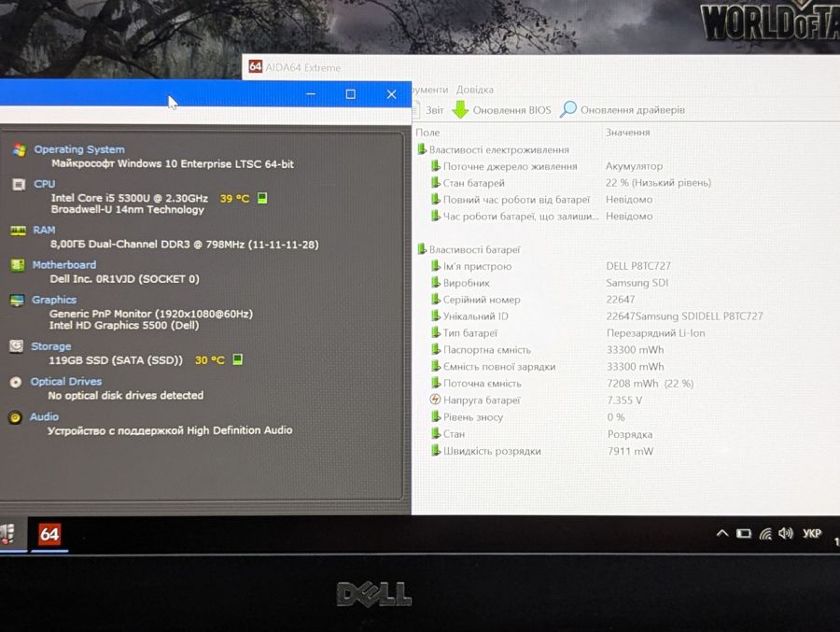This screenshot has height=632, width=840.
Task: Click the Значення column header
Action: tap(627, 132)
